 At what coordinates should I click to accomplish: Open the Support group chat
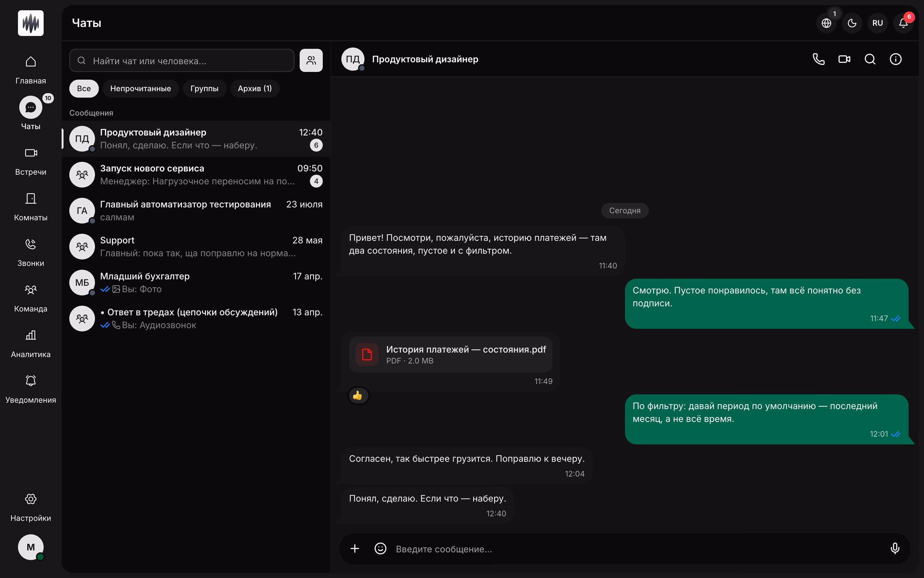pyautogui.click(x=196, y=247)
